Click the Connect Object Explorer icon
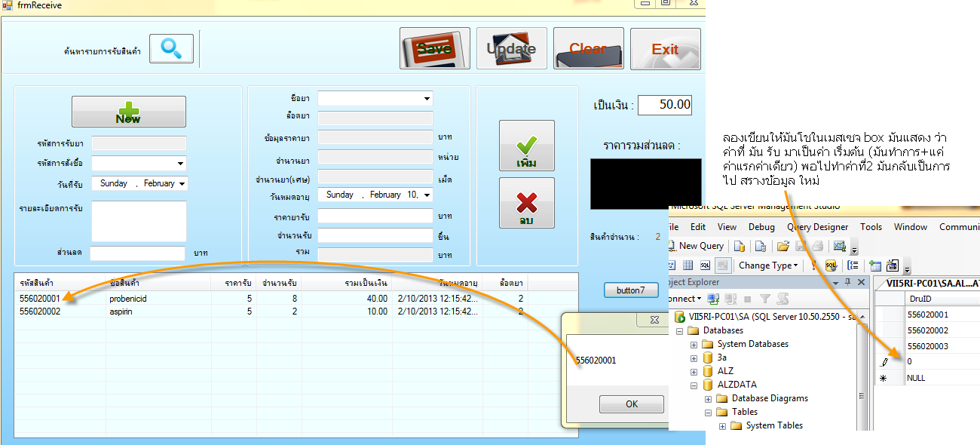 click(713, 299)
